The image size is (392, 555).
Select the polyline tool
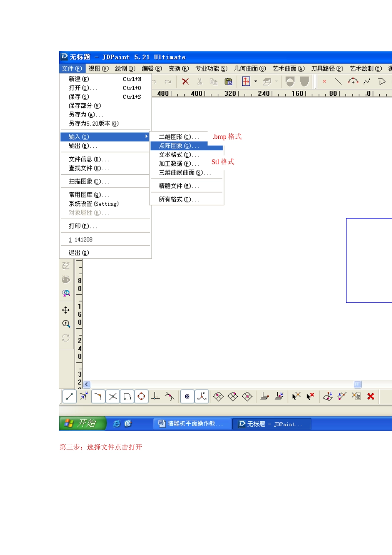(x=382, y=81)
